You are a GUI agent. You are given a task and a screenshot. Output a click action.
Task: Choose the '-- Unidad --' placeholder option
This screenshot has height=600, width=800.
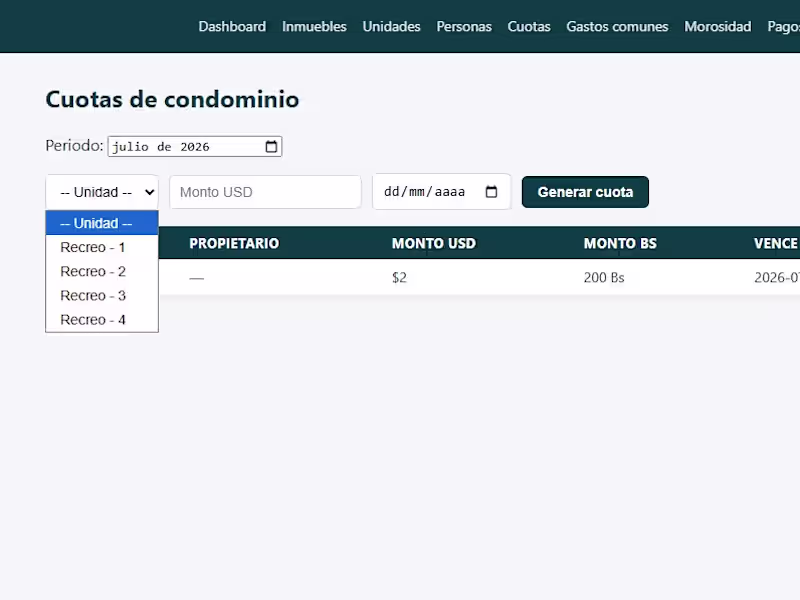pos(102,223)
